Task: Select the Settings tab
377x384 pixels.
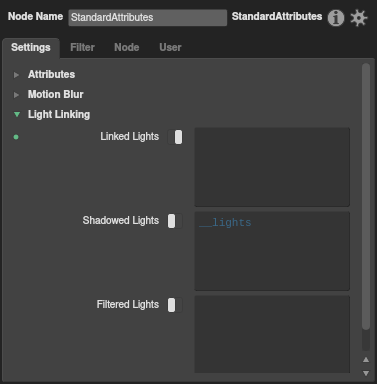Action: tap(31, 47)
